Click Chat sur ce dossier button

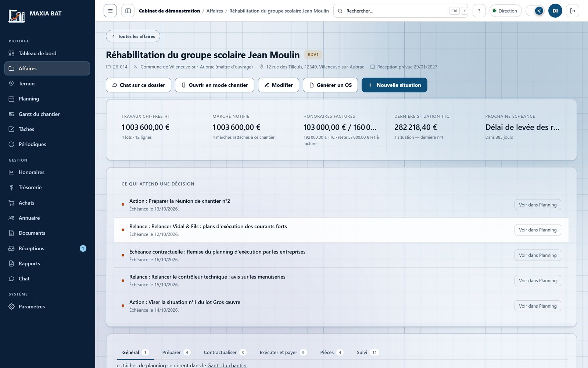click(x=139, y=85)
